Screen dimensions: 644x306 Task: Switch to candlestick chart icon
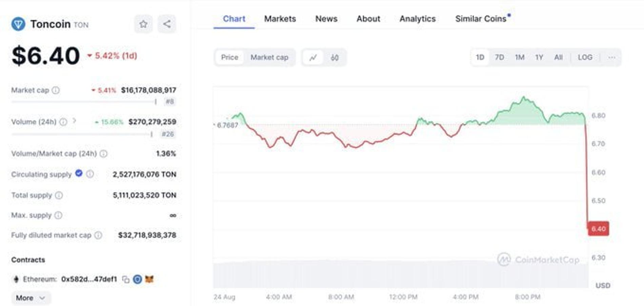[x=335, y=58]
